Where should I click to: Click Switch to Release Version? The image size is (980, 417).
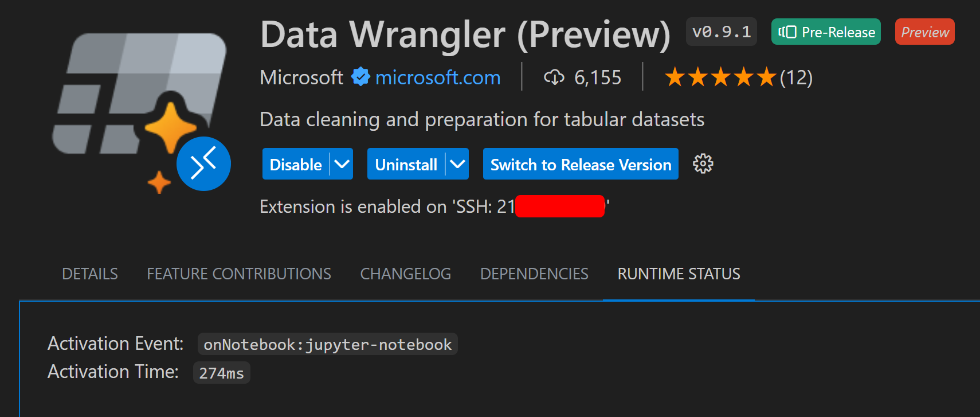pos(580,164)
